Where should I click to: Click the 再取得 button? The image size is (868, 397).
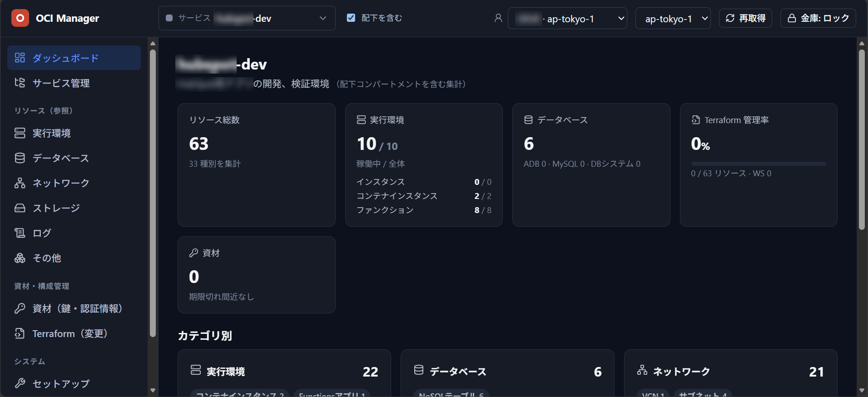tap(745, 18)
